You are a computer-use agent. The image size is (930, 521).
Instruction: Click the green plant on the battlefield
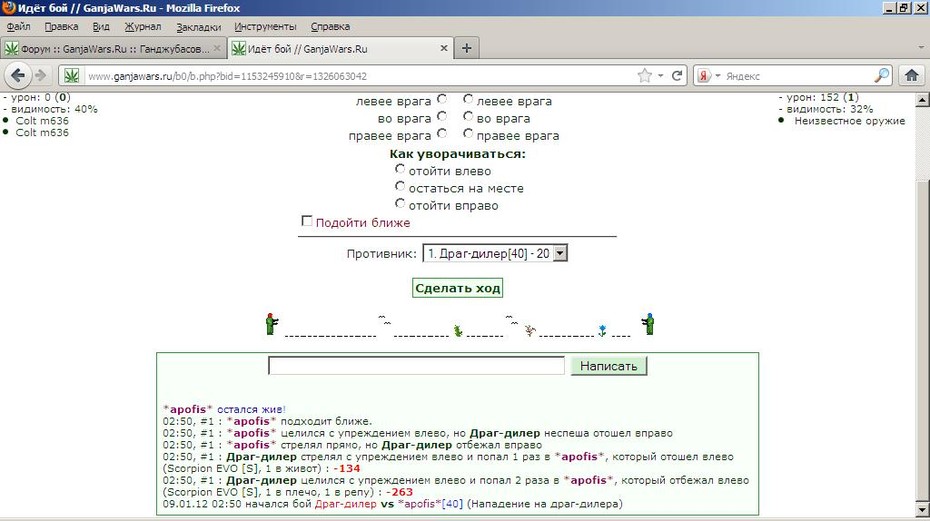point(458,331)
